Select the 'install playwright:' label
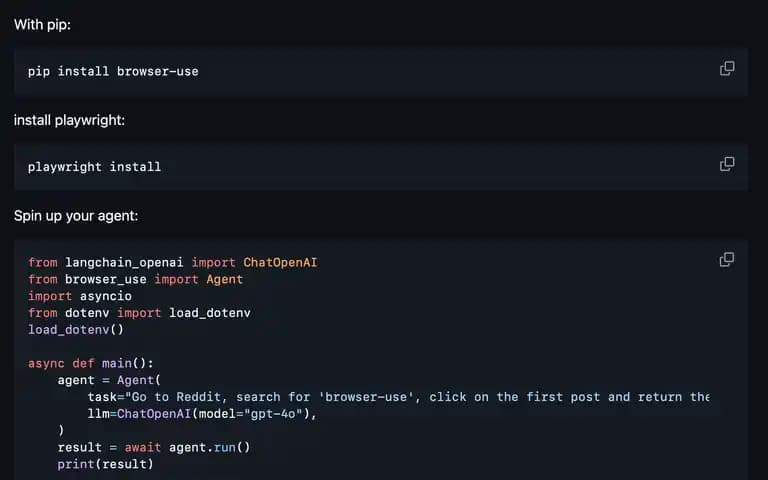 click(69, 120)
